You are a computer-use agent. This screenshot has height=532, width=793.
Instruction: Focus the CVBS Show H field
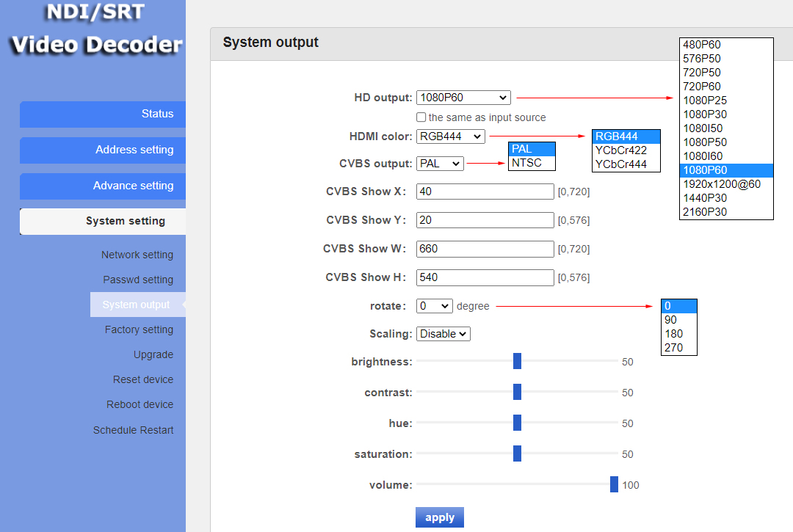pos(485,277)
